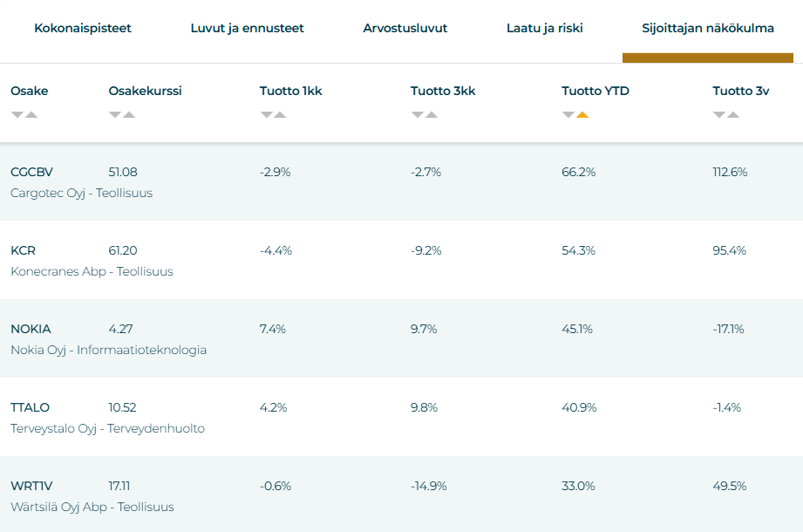Open the NOKIA stock ticker link
The width and height of the screenshot is (803, 532).
pyautogui.click(x=31, y=329)
